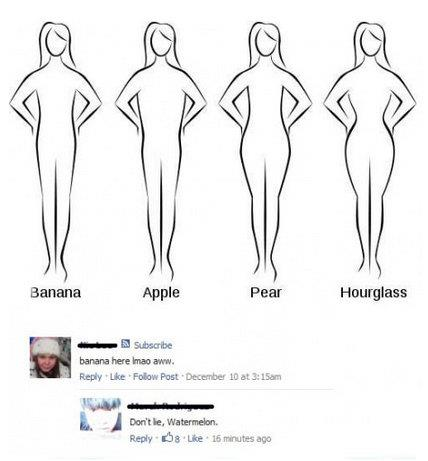Select the Banana body shape figure
This screenshot has width=428, height=461.
tap(55, 152)
